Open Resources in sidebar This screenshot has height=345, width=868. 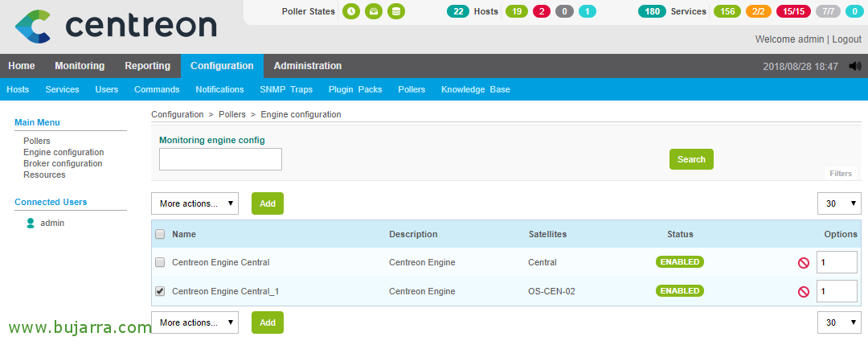pyautogui.click(x=44, y=175)
